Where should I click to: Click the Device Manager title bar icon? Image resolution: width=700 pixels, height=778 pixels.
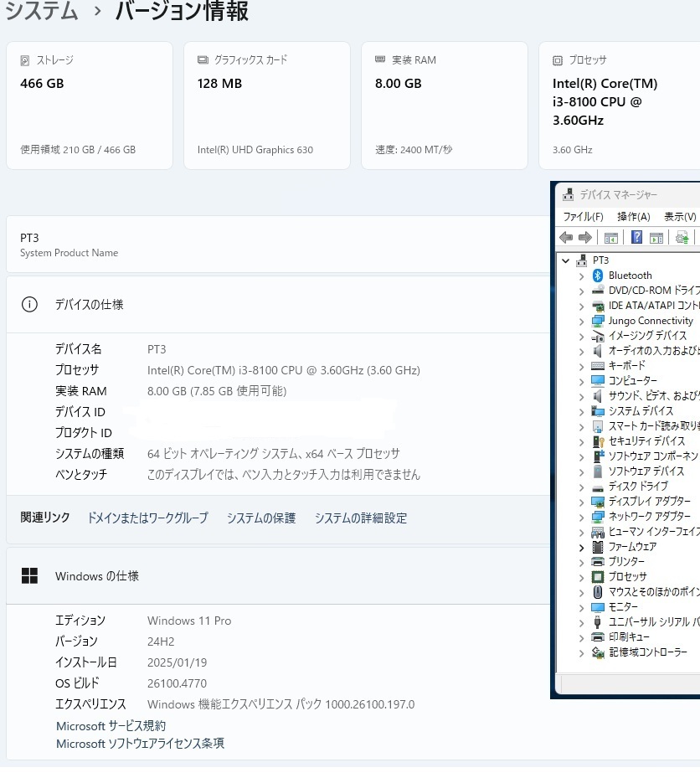(568, 194)
